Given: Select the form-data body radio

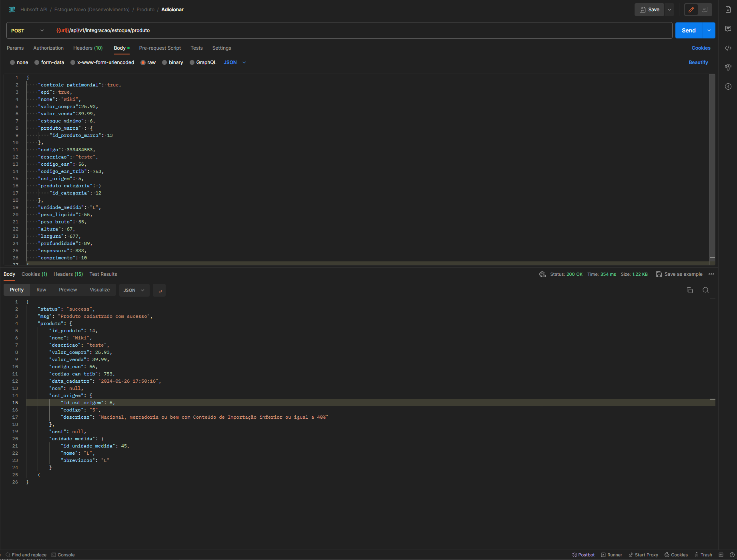Looking at the screenshot, I should 37,62.
